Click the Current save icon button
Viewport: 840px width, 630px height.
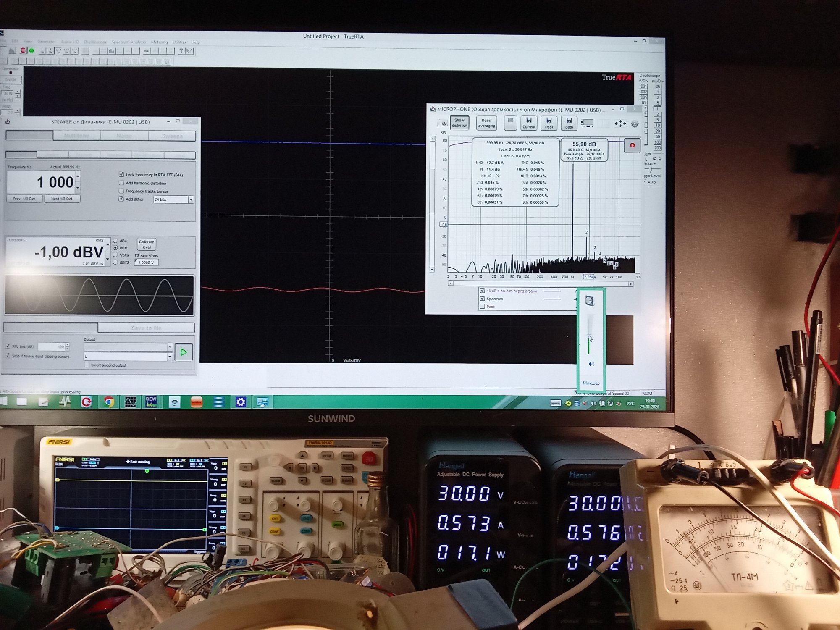point(529,123)
